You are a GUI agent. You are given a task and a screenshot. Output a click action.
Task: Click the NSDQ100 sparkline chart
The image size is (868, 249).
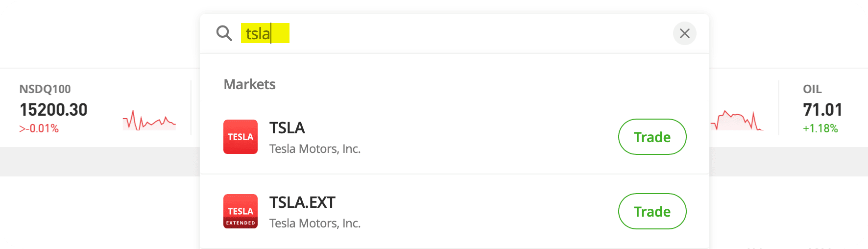[x=149, y=121]
